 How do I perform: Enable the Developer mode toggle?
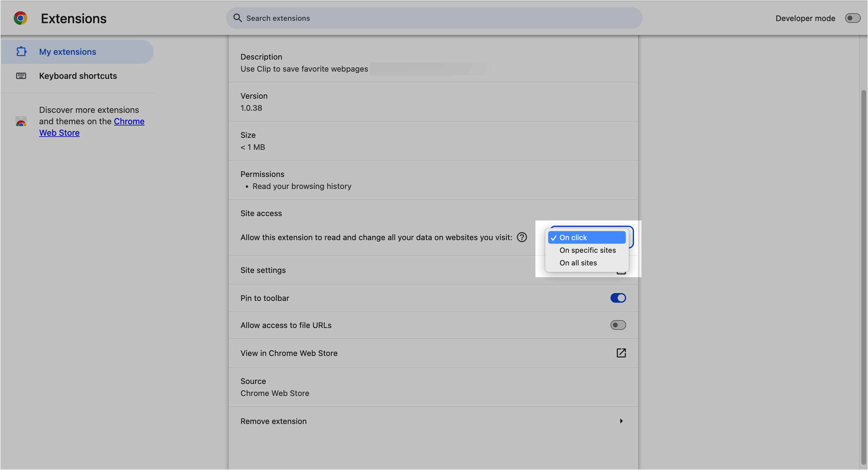click(853, 18)
